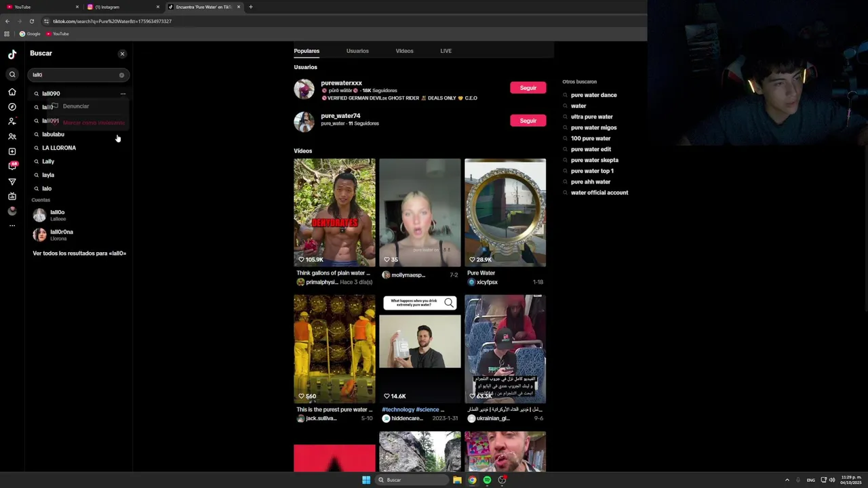
Task: Open the jack.sulliva video thumbnail
Action: click(x=334, y=348)
